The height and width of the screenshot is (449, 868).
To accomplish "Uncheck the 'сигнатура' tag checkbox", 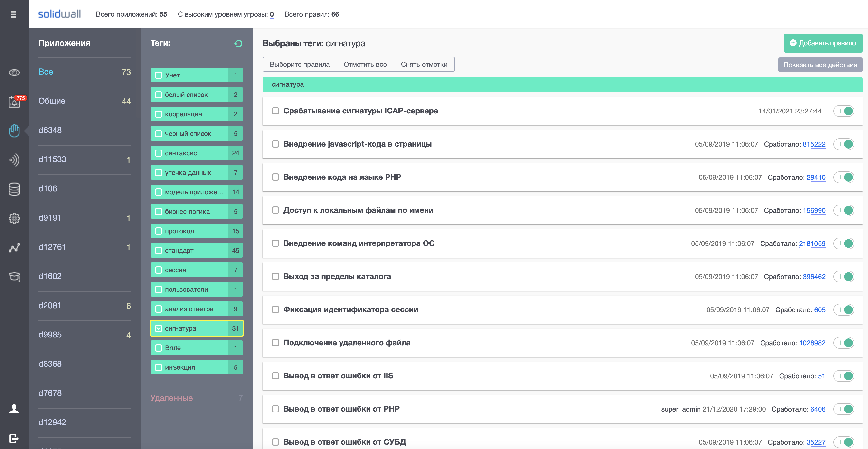I will (x=158, y=328).
